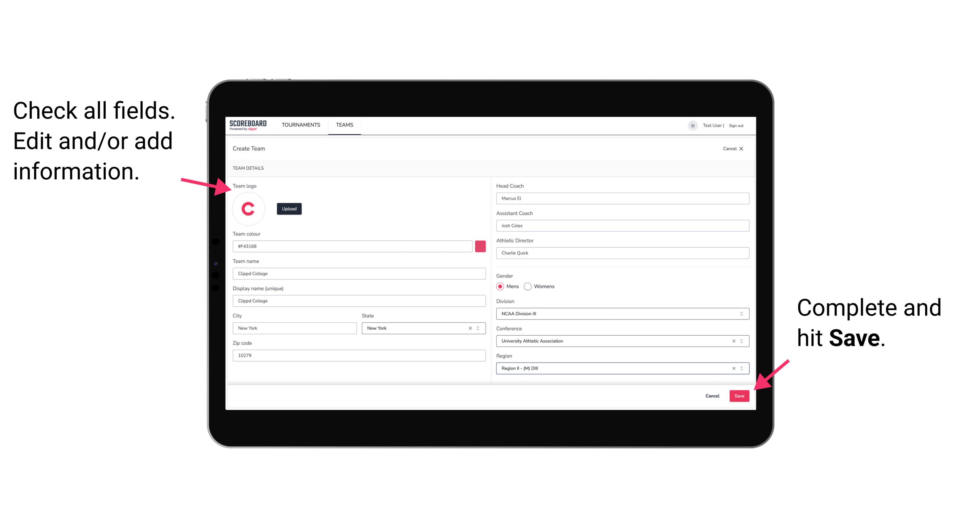
Task: Click the X icon to clear State field
Action: tap(470, 328)
